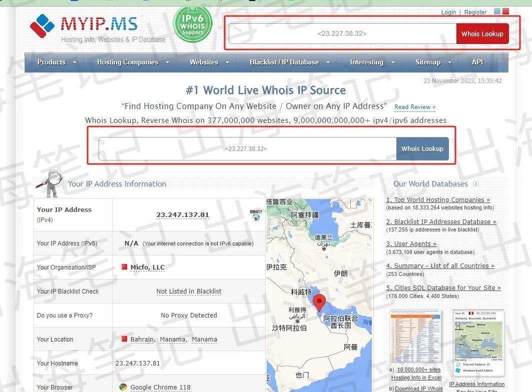Viewport: 532px width, 392px height.
Task: Click the Google Chrome browser icon
Action: [123, 387]
